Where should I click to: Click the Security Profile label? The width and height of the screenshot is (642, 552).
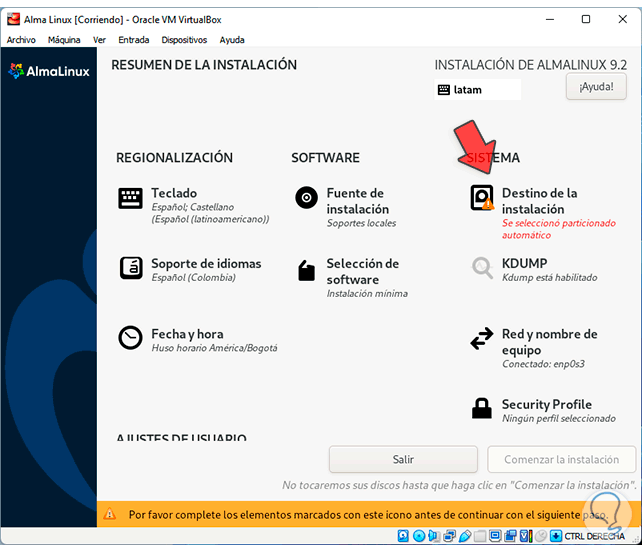[x=547, y=404]
